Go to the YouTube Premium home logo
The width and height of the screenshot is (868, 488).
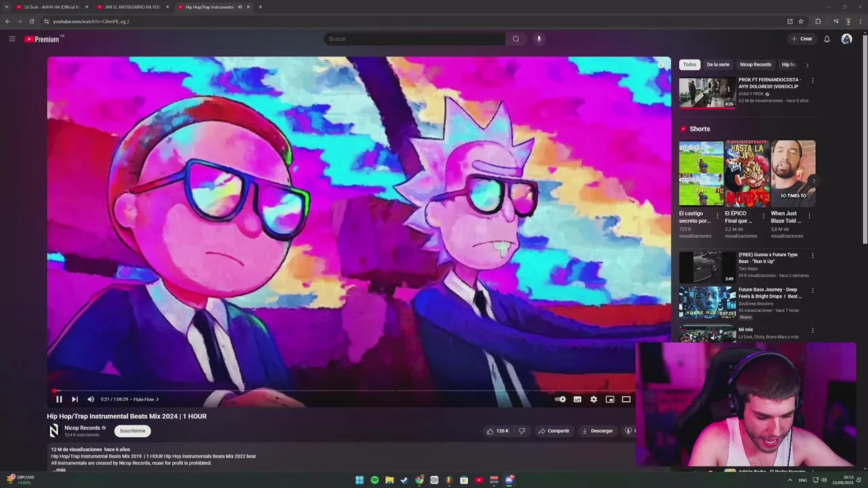tap(42, 39)
